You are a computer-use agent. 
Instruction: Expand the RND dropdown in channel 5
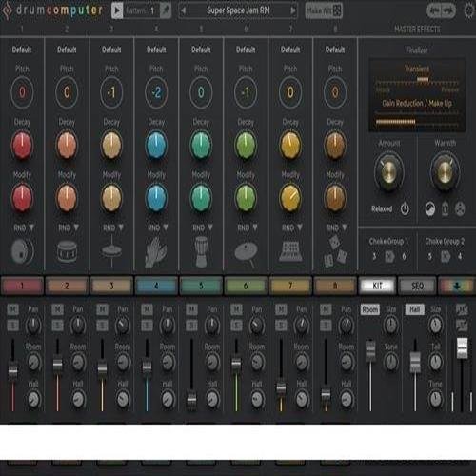click(210, 228)
